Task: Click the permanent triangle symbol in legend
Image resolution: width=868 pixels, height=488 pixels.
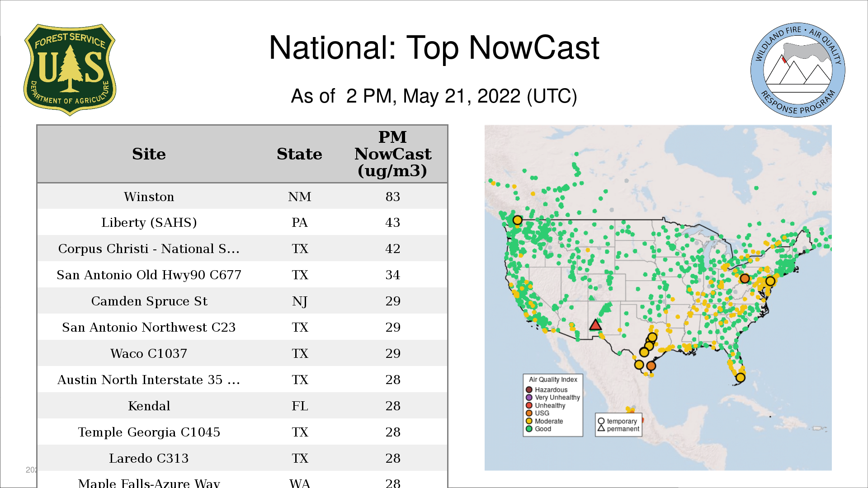Action: click(x=601, y=428)
